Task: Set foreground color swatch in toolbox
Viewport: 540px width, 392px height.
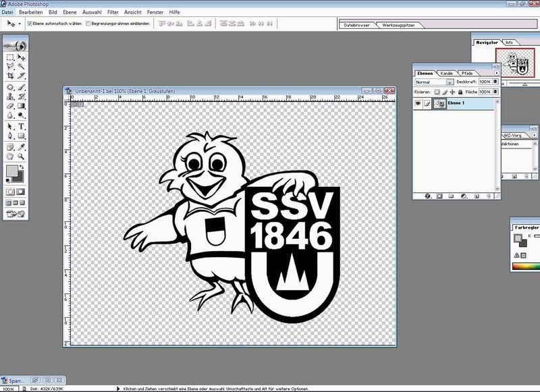Action: tap(11, 171)
